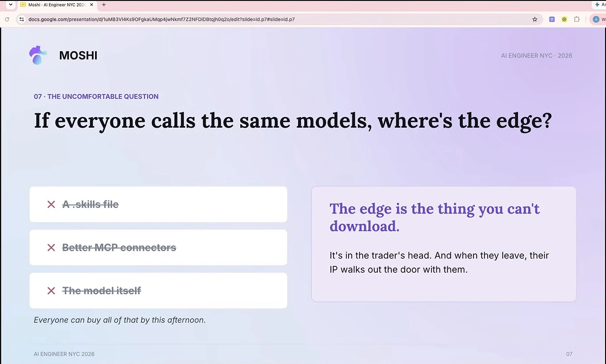The width and height of the screenshot is (606, 364).
Task: Close the Moshi AI Engineer tab
Action: (91, 5)
